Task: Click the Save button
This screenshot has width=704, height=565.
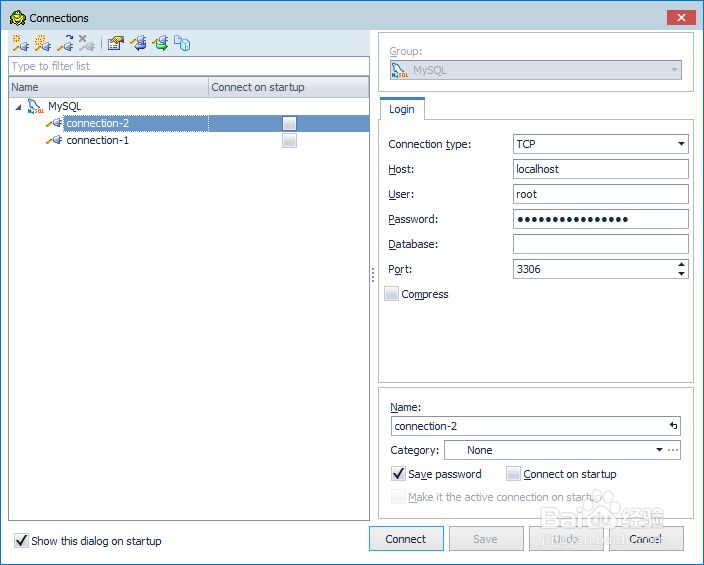Action: point(486,539)
